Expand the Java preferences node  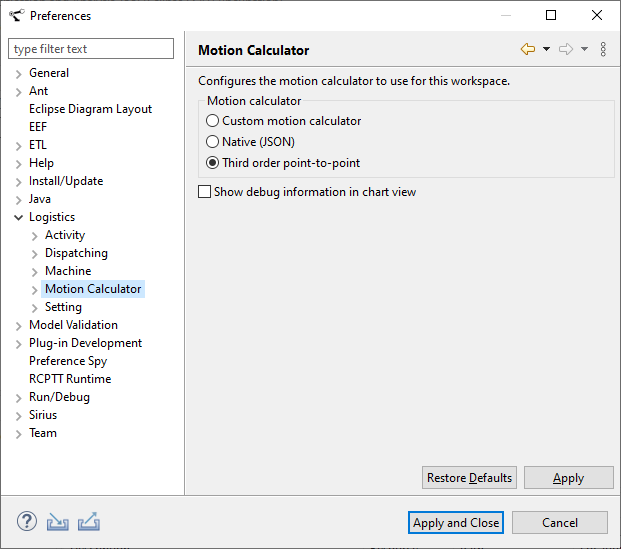click(x=19, y=199)
